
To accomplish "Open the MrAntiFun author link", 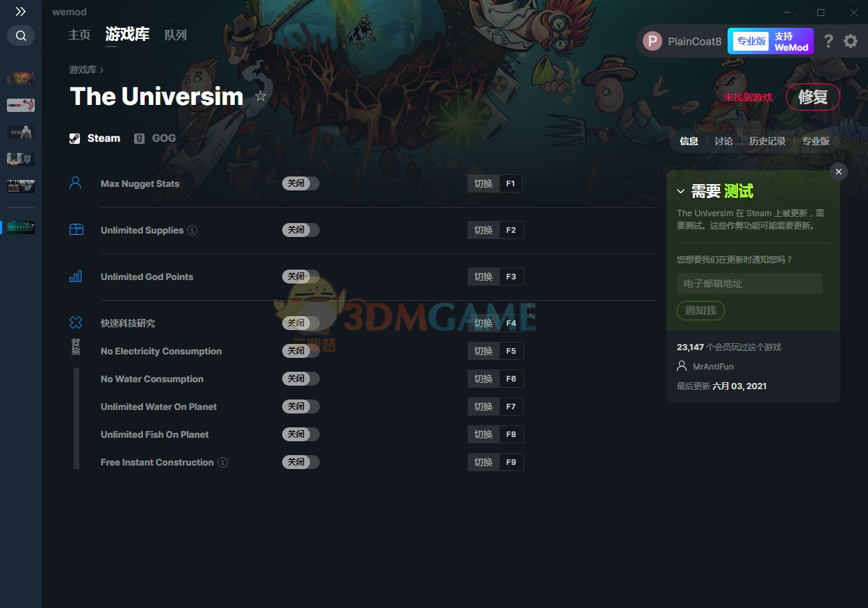I will tap(713, 366).
